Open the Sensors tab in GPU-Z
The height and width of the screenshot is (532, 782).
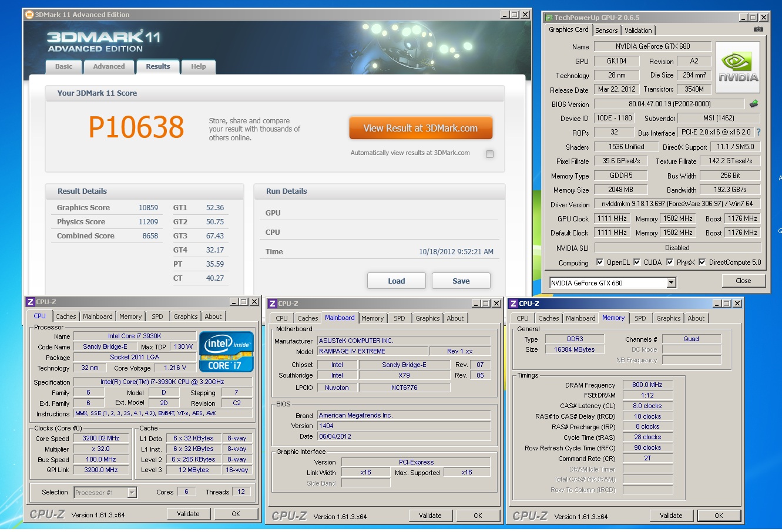[x=606, y=31]
